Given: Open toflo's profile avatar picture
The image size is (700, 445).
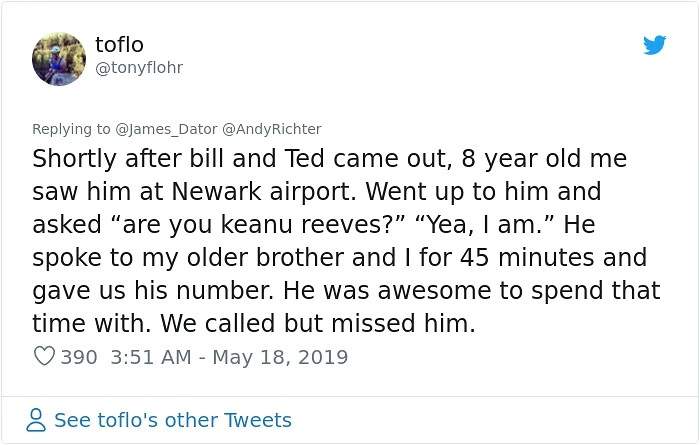Looking at the screenshot, I should [x=59, y=58].
